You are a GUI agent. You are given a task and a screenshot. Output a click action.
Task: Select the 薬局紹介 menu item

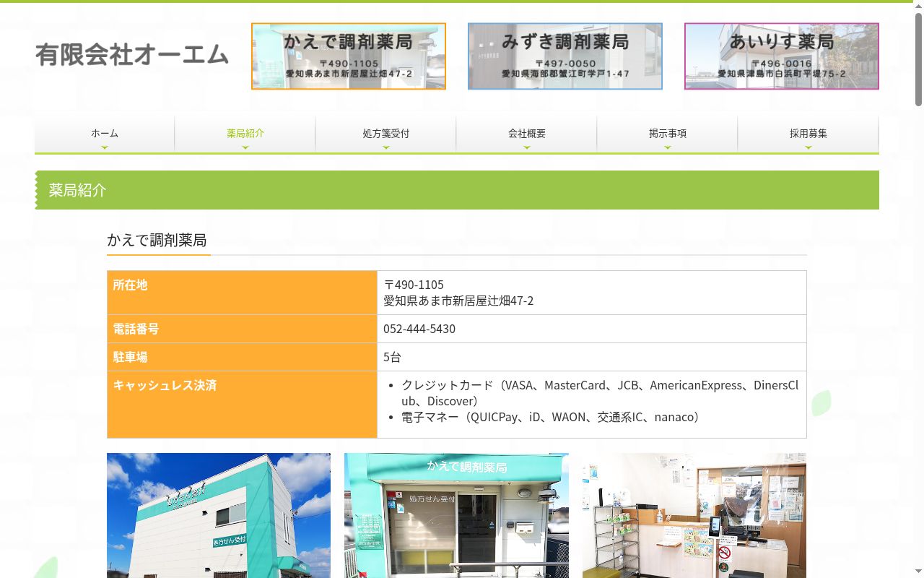point(245,134)
